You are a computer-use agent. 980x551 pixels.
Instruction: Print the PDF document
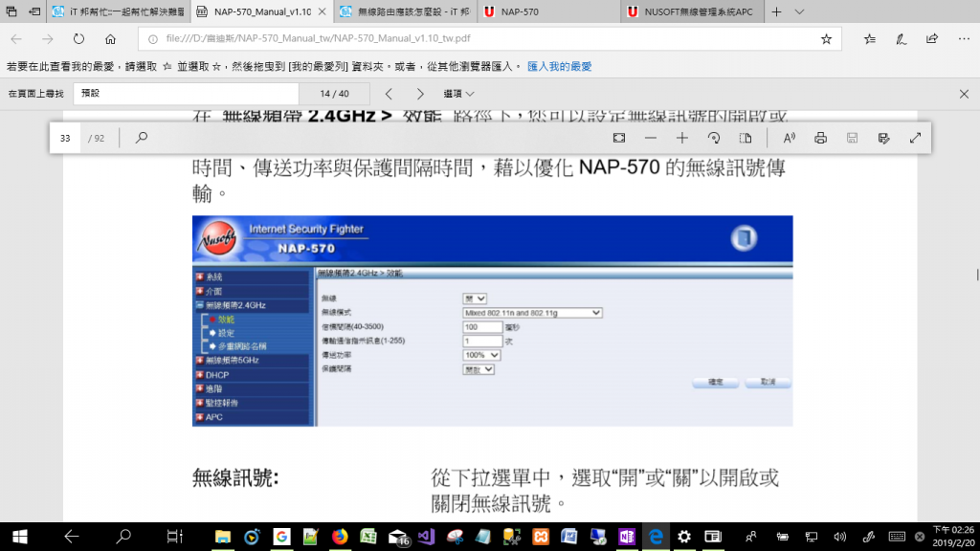tap(820, 138)
